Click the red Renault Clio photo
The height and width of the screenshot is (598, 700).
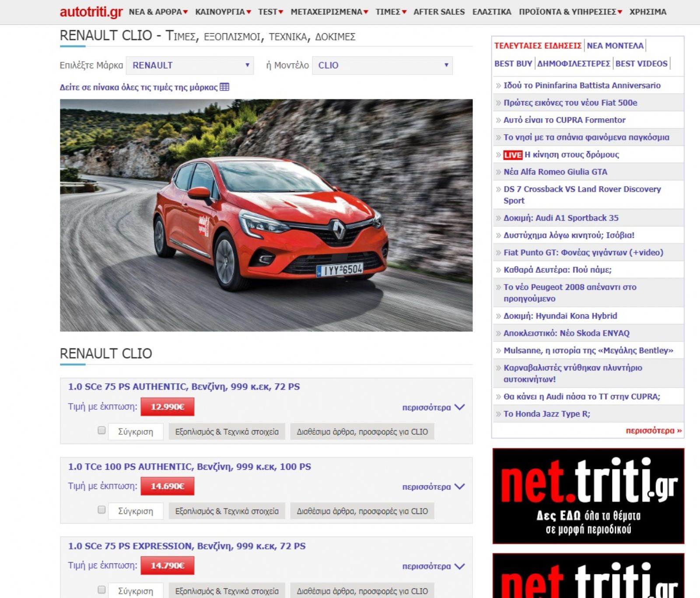click(266, 215)
